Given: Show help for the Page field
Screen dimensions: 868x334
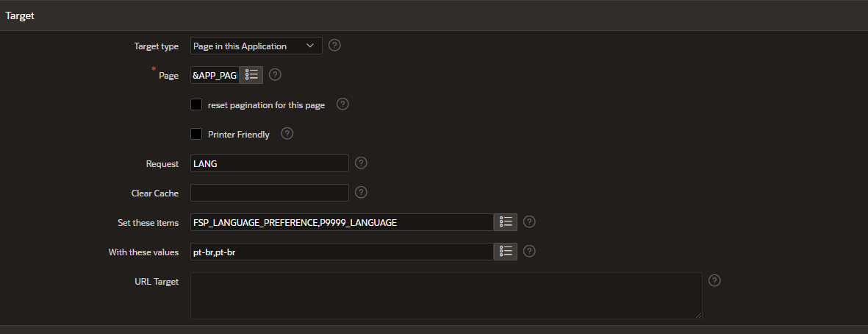Looking at the screenshot, I should pos(275,75).
